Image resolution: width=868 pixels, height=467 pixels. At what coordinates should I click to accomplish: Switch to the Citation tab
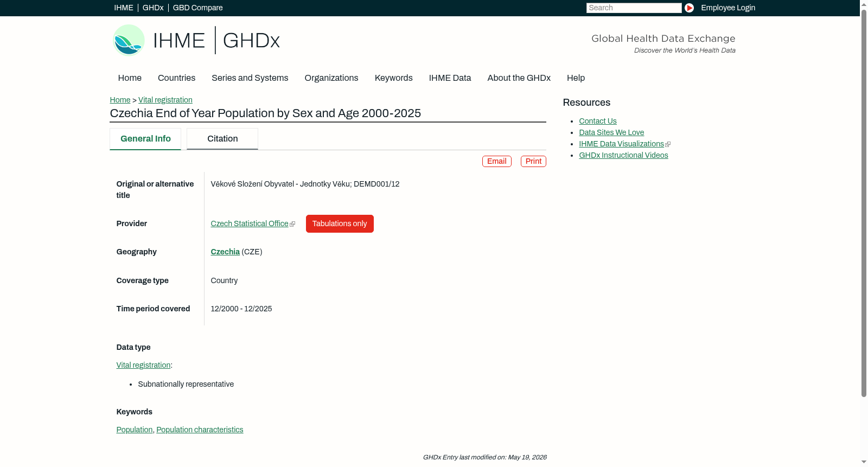[222, 139]
